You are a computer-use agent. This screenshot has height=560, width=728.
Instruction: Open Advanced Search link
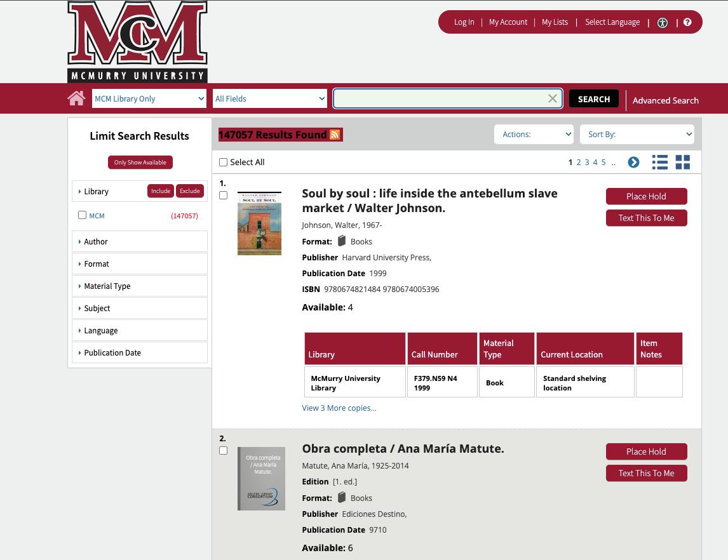click(x=665, y=100)
